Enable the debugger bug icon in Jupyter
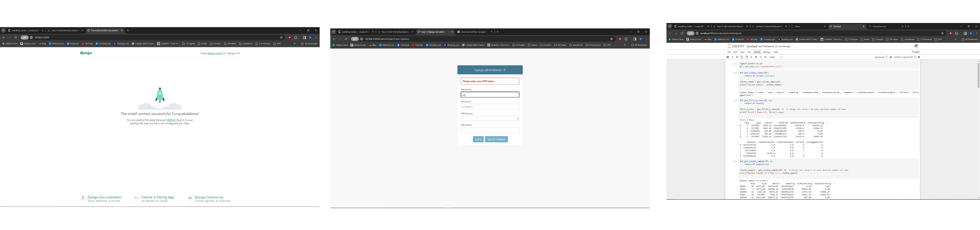This screenshot has height=230, width=980. [x=891, y=57]
